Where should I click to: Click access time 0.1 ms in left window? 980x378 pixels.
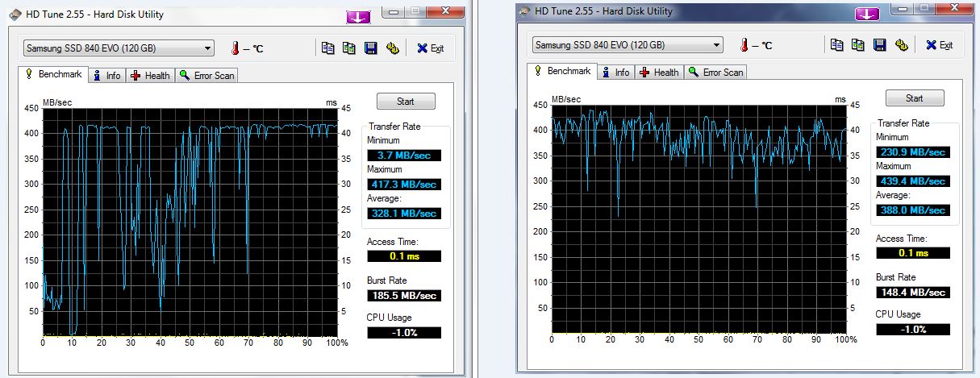404,256
